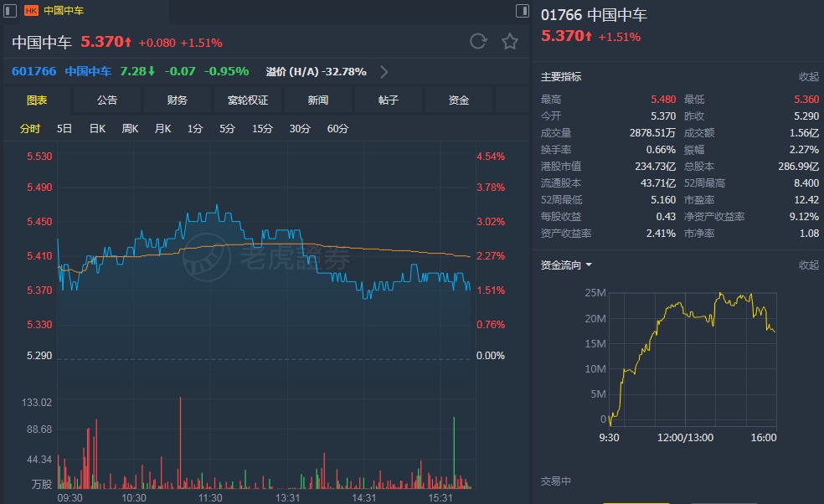This screenshot has height=504, width=824.
Task: Click the tallest red volume bar near 11:00
Action: (180, 444)
